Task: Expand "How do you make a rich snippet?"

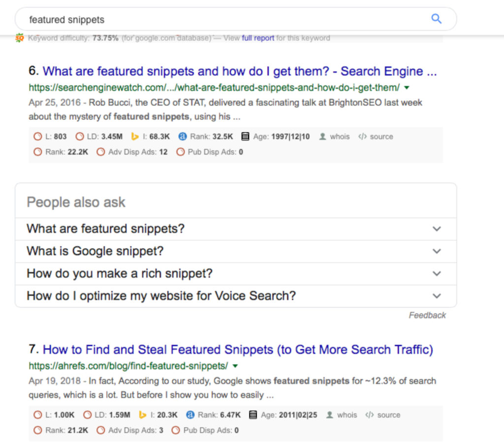Action: tap(236, 274)
